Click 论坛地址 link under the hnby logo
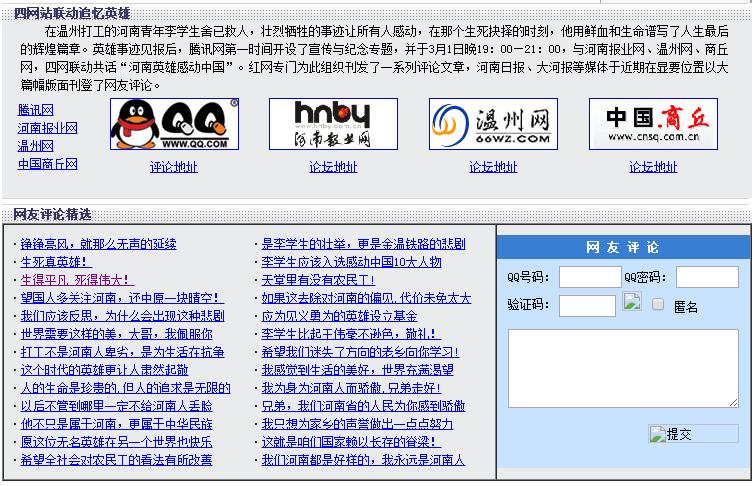 click(x=333, y=167)
